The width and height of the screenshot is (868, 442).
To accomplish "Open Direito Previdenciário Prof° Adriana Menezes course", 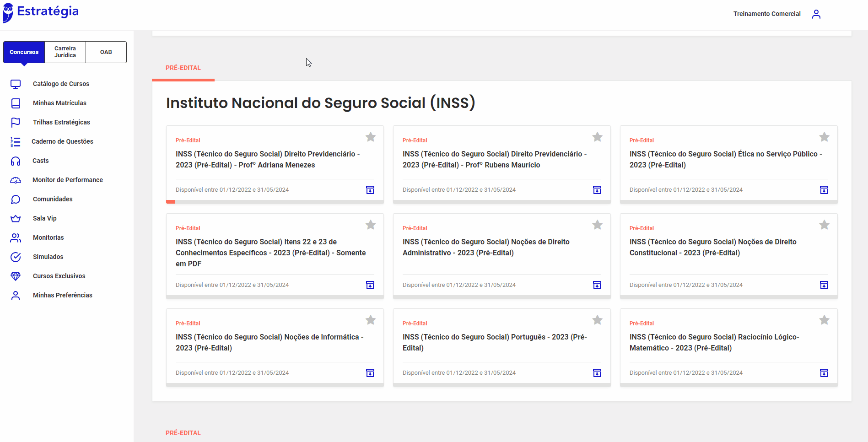I will pyautogui.click(x=268, y=159).
